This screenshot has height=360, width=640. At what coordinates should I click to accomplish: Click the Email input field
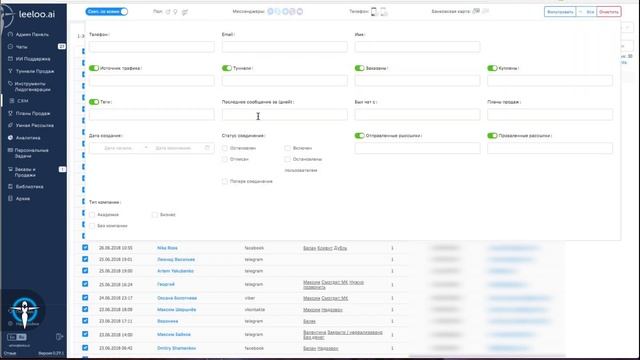click(x=284, y=47)
